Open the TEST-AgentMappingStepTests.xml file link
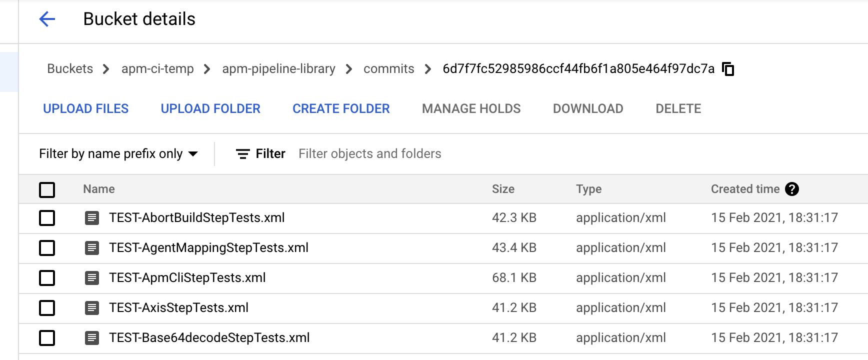Image resolution: width=868 pixels, height=360 pixels. 208,248
